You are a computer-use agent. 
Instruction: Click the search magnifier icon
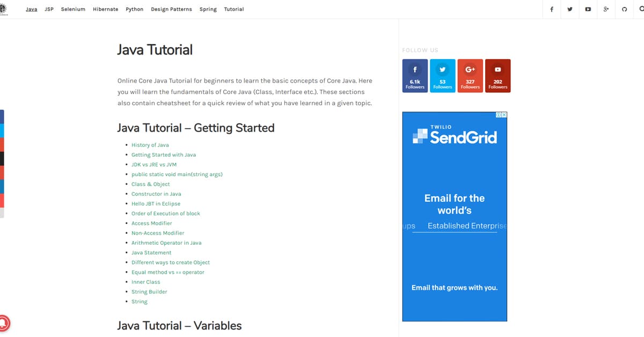point(642,9)
